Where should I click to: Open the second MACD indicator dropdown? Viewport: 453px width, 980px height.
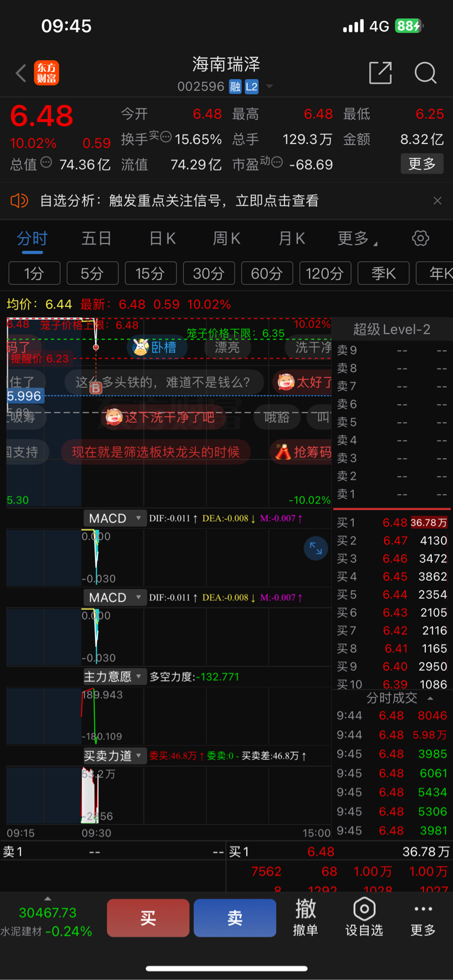(114, 597)
